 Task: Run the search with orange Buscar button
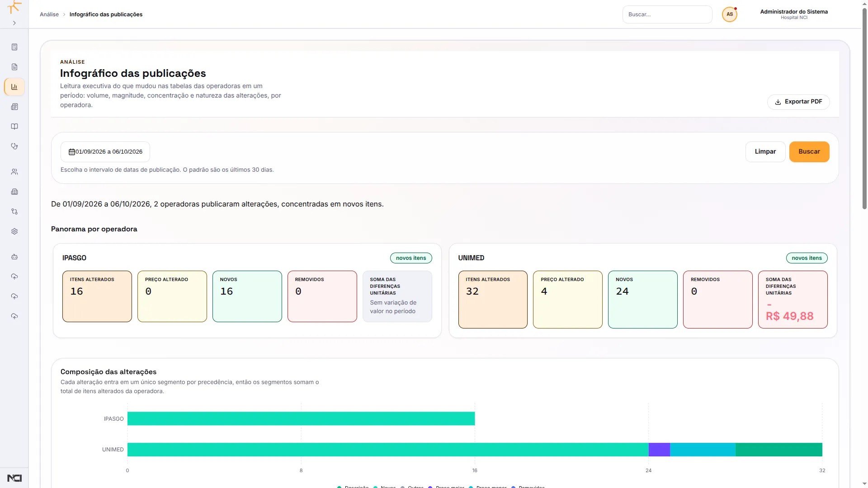[x=809, y=152]
